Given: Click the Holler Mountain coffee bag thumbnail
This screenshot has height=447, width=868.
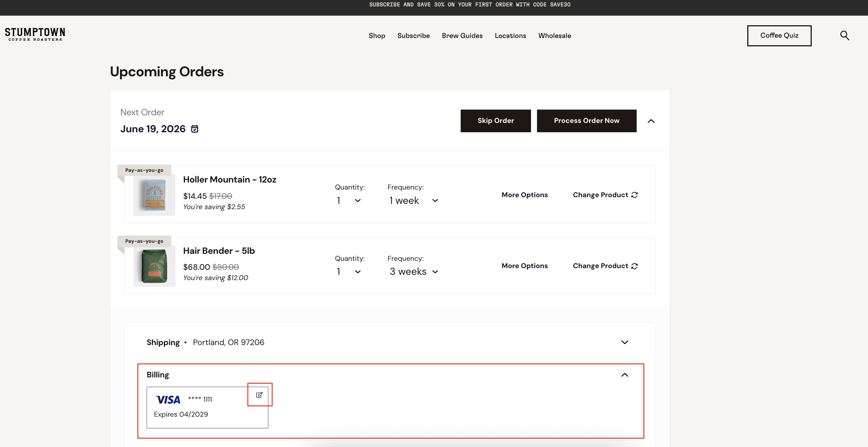Looking at the screenshot, I should click(154, 195).
